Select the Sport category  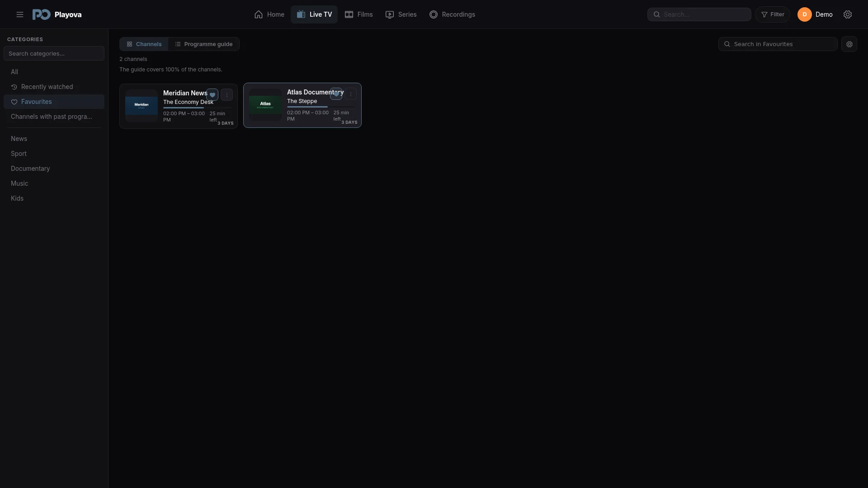(54, 154)
